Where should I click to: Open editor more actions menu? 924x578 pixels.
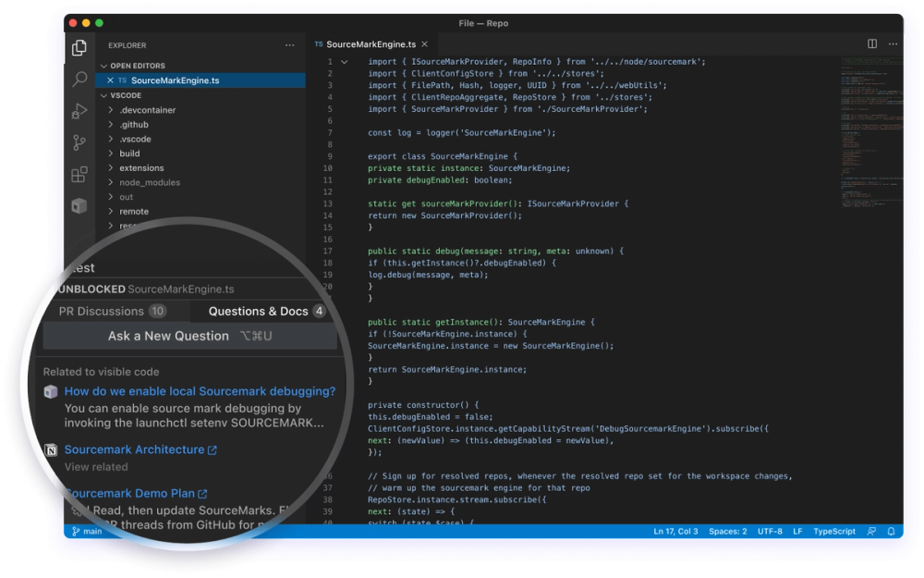[893, 43]
